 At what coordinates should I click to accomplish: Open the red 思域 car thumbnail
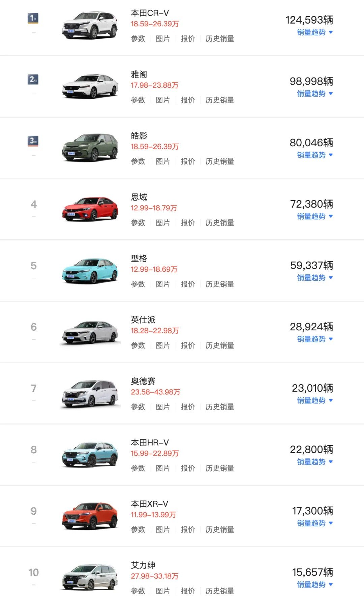click(90, 209)
